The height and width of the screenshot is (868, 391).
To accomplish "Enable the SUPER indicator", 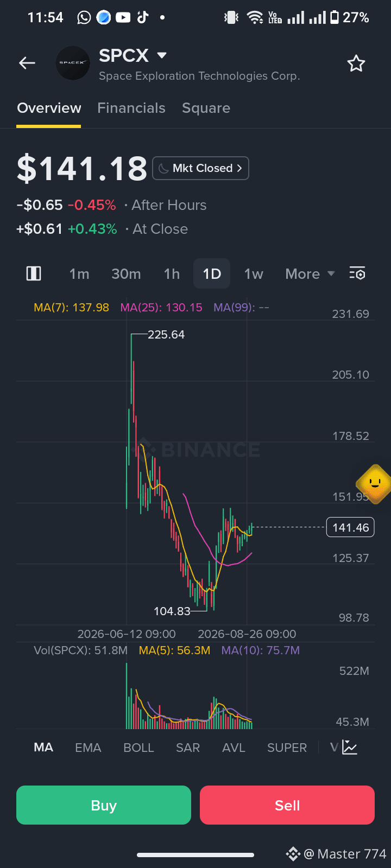I will (287, 748).
